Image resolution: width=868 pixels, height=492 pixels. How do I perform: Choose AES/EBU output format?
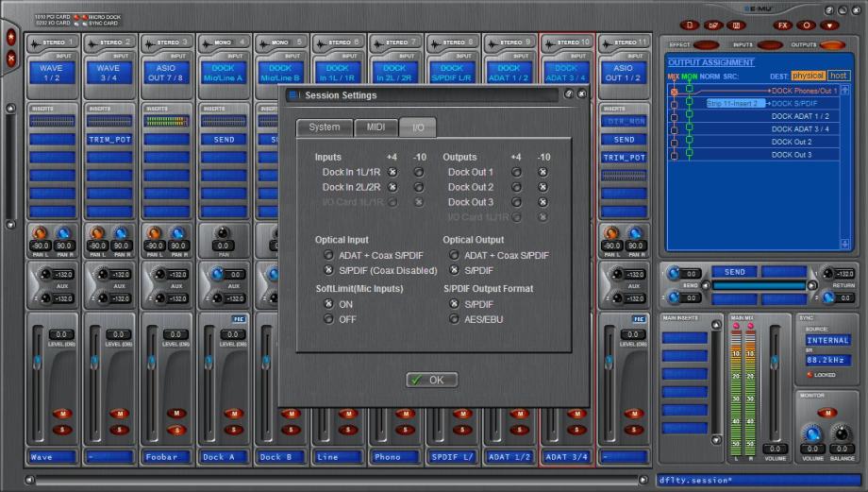click(455, 319)
